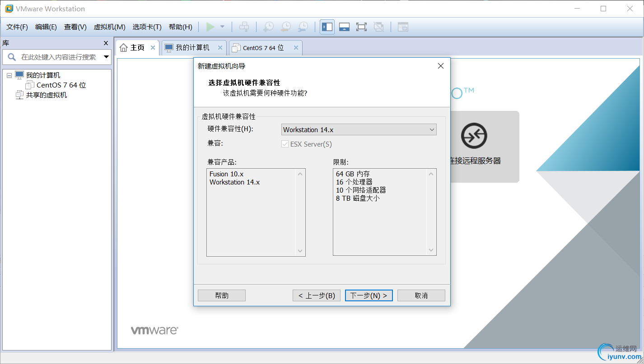Close the 新建虚拟机向导 dialog

(441, 66)
